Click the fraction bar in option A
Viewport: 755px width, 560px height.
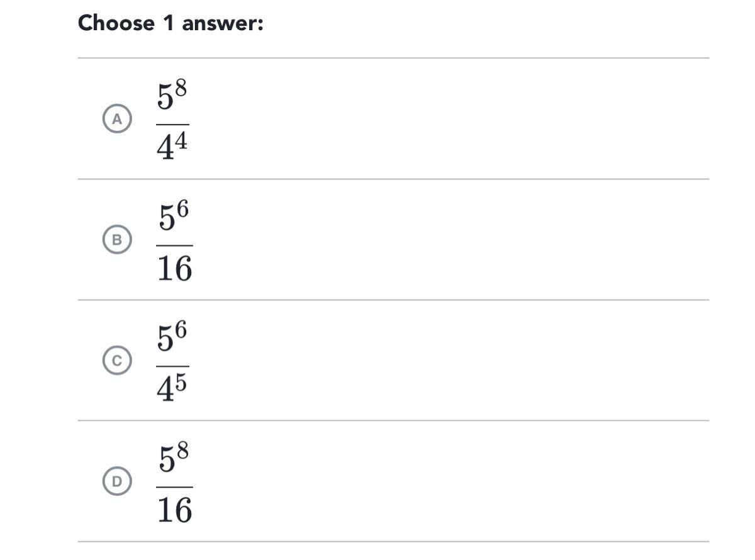coord(172,125)
